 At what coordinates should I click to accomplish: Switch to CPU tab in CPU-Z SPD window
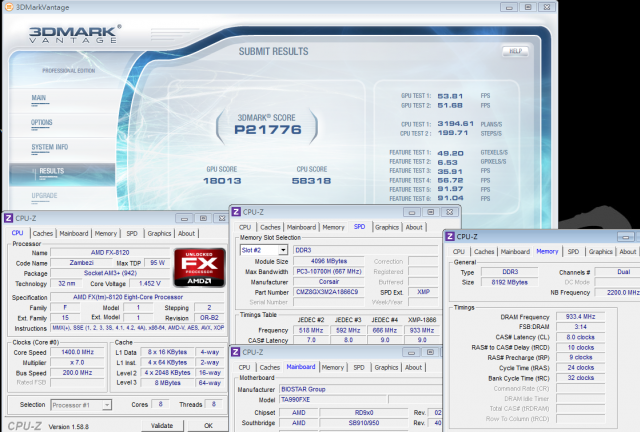[245, 227]
